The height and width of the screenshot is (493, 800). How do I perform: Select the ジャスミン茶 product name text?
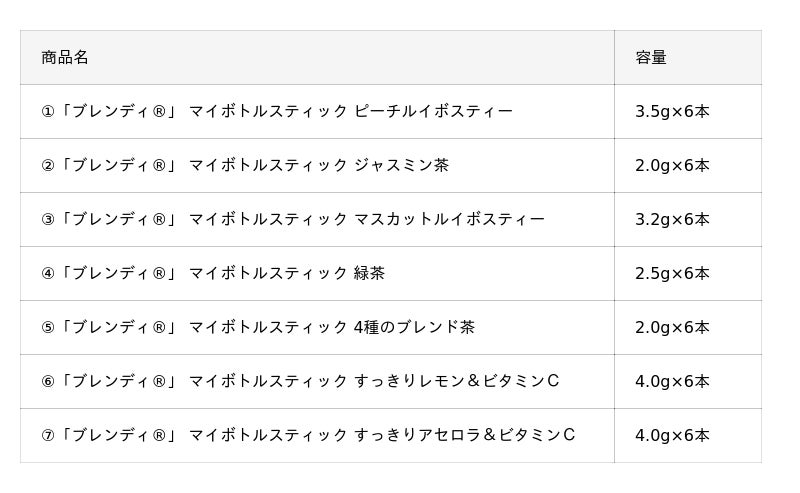[x=401, y=165]
